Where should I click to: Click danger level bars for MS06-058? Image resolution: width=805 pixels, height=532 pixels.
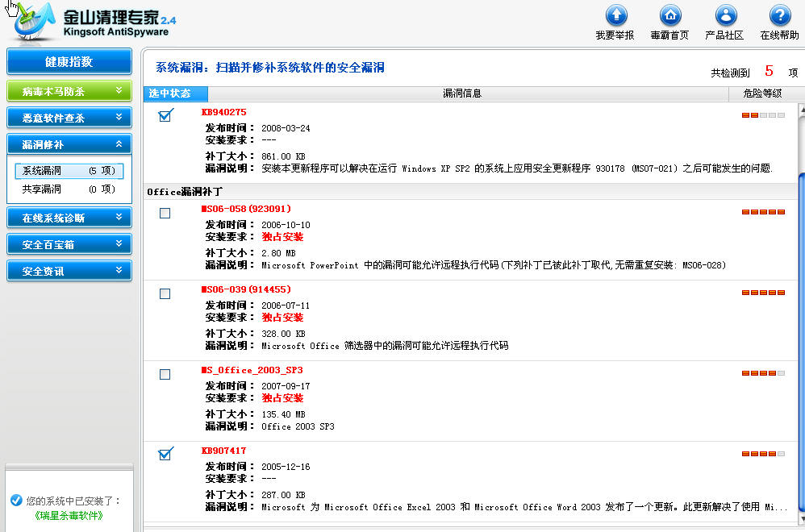click(762, 212)
